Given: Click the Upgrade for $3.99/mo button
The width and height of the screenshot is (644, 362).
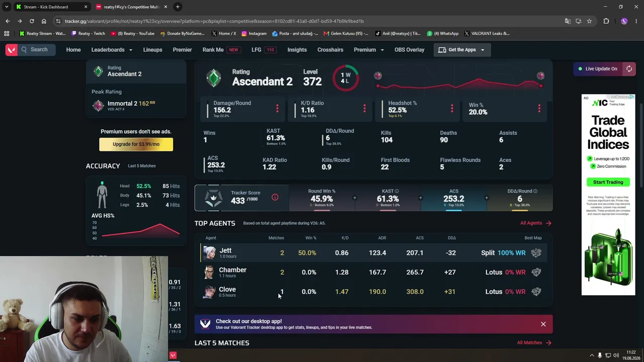Looking at the screenshot, I should [x=136, y=144].
